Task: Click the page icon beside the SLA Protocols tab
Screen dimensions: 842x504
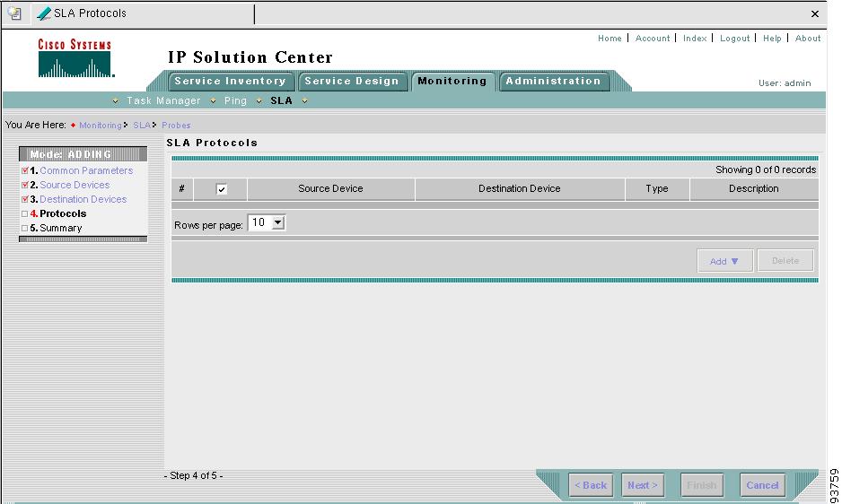Action: pyautogui.click(x=14, y=13)
